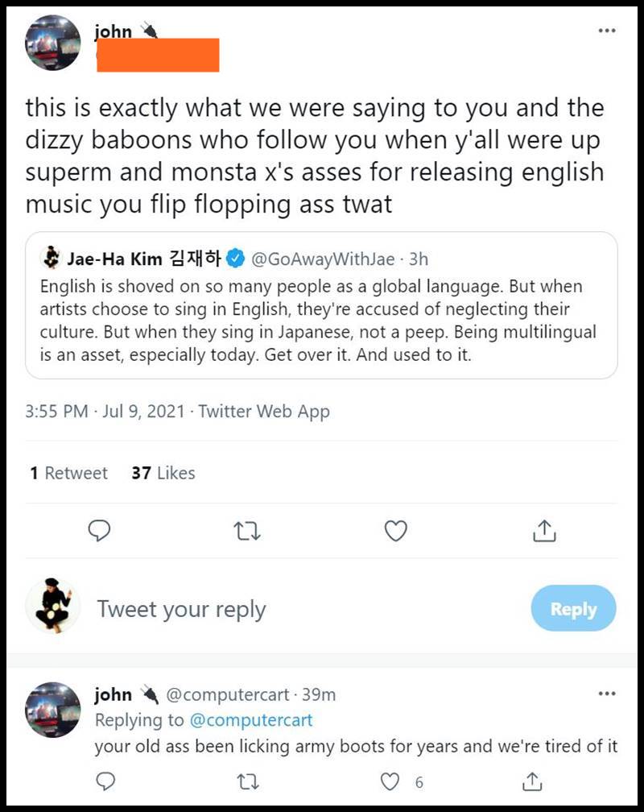View the 37 Likes list
This screenshot has height=812, width=644.
163,473
